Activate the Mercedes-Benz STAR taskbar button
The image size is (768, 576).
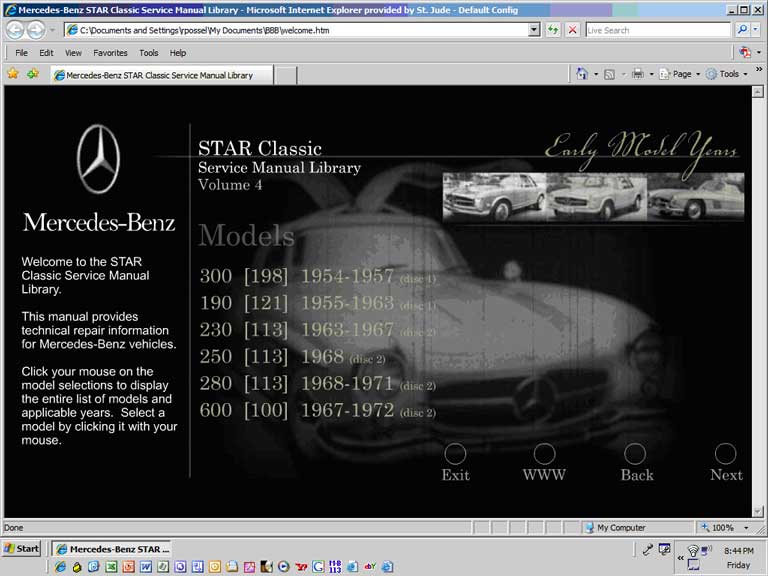[x=112, y=549]
